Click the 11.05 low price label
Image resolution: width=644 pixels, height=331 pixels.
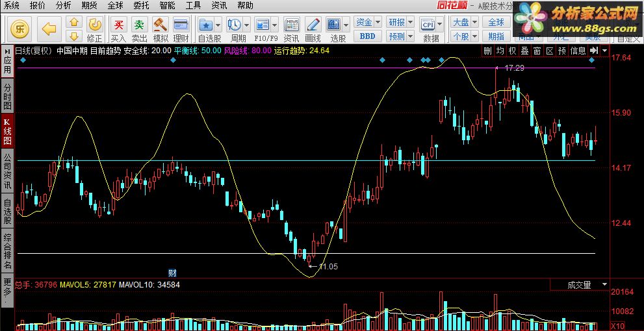[x=328, y=267]
